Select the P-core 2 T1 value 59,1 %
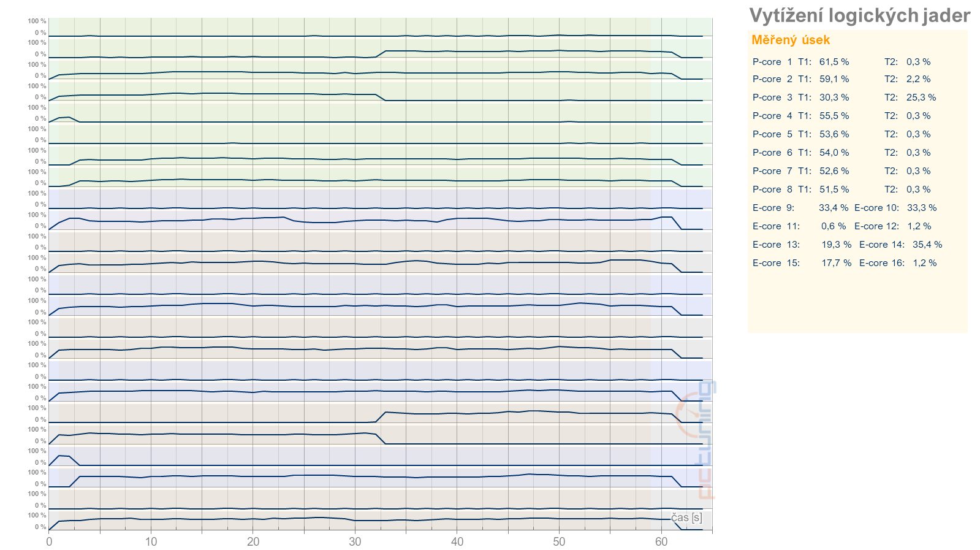The image size is (980, 550). pyautogui.click(x=834, y=79)
